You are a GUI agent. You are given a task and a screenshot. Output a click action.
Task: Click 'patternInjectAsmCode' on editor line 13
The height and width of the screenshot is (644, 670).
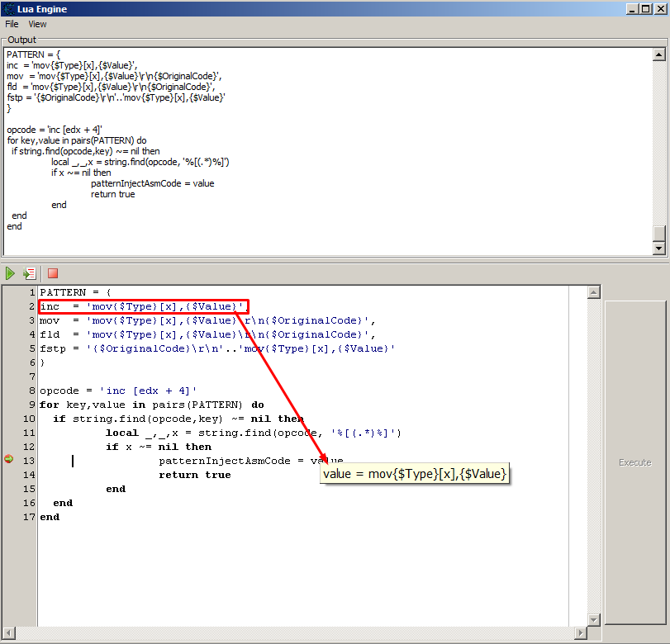coord(225,461)
